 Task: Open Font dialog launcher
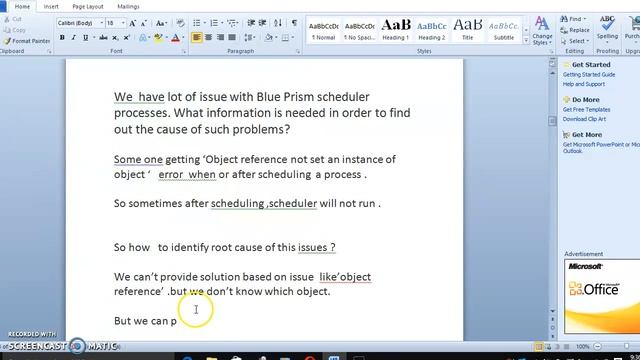pyautogui.click(x=184, y=51)
